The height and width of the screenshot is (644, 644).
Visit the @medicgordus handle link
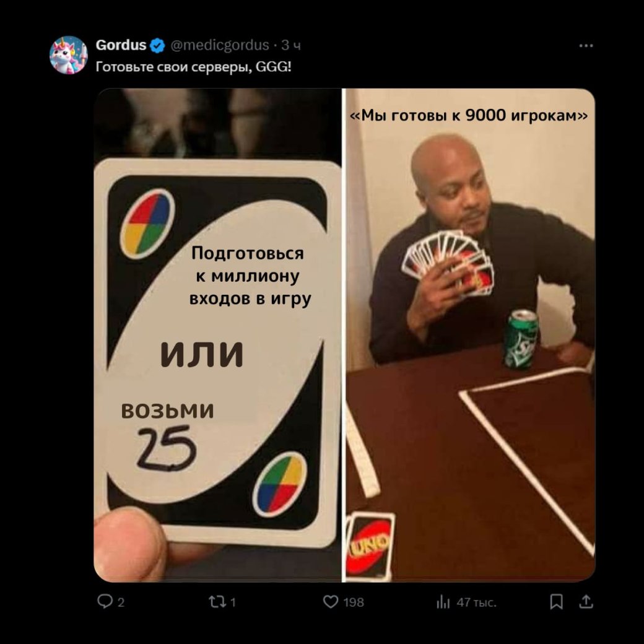pos(220,45)
